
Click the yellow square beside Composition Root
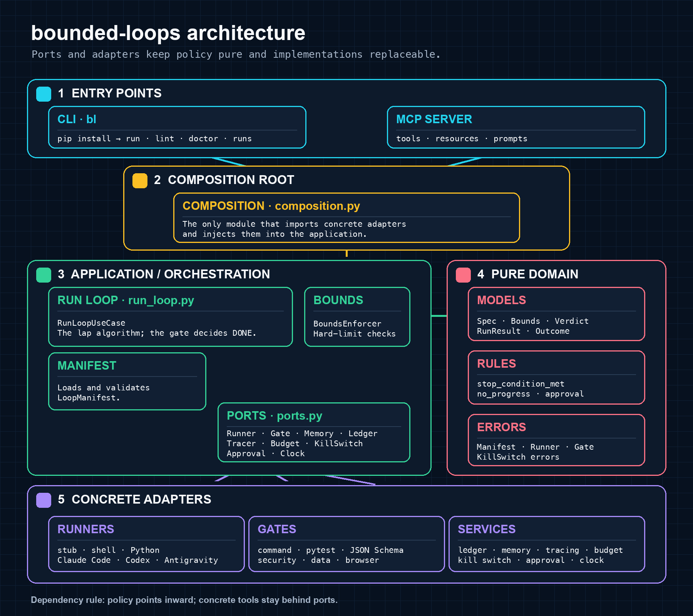(x=140, y=181)
